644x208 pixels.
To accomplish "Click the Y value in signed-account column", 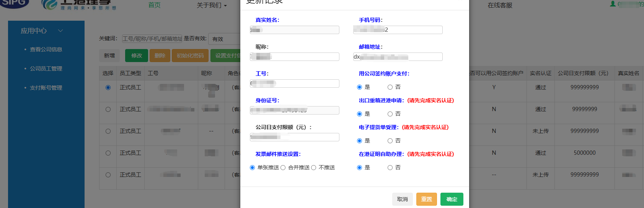I will [494, 87].
